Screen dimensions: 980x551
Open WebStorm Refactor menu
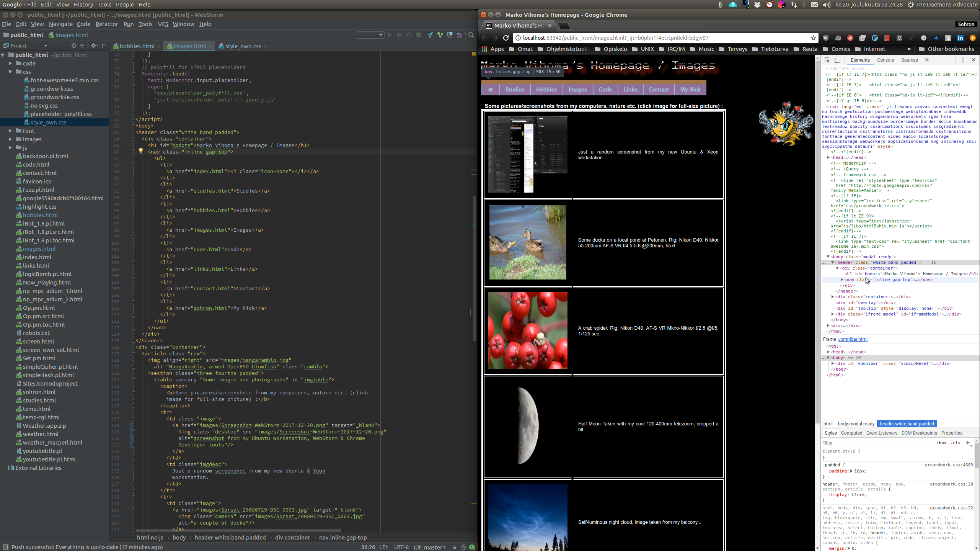(x=107, y=24)
